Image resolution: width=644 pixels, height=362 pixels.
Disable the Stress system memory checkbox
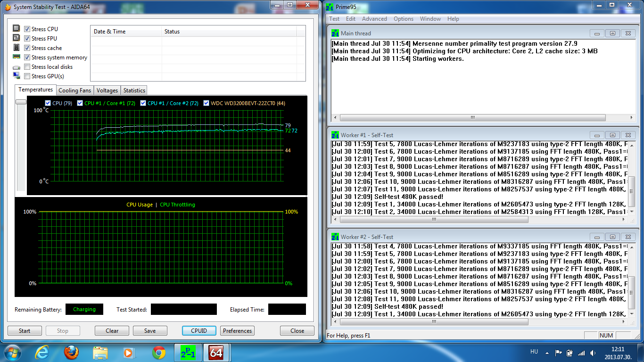pyautogui.click(x=27, y=58)
